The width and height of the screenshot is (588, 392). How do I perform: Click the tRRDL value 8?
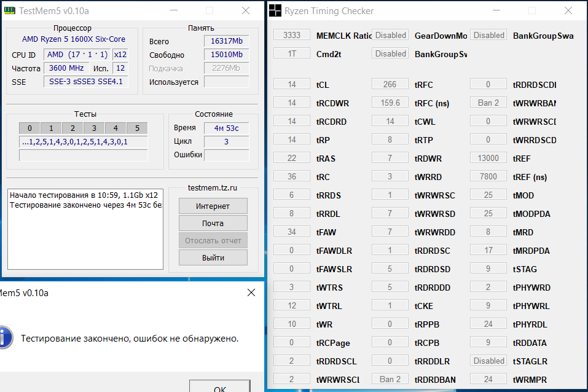click(x=292, y=213)
